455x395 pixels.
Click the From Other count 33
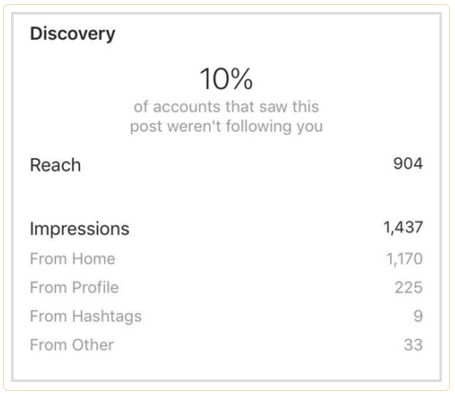[413, 345]
